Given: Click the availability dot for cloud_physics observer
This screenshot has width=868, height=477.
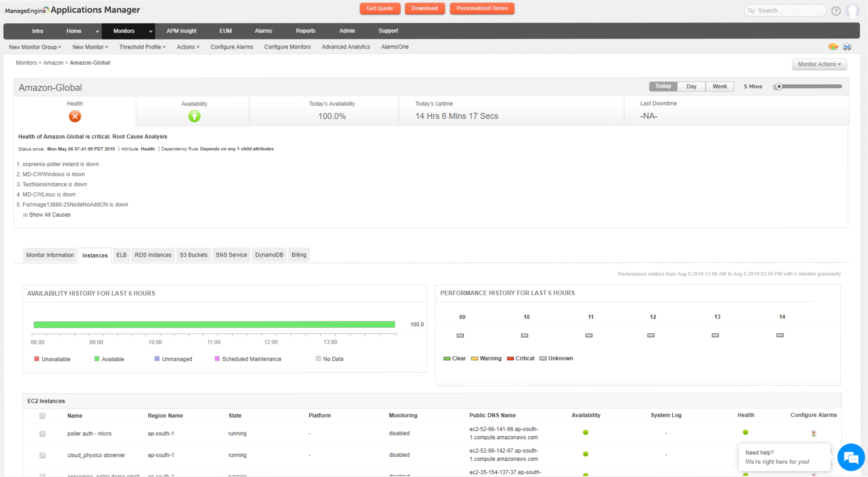Looking at the screenshot, I should pos(585,454).
